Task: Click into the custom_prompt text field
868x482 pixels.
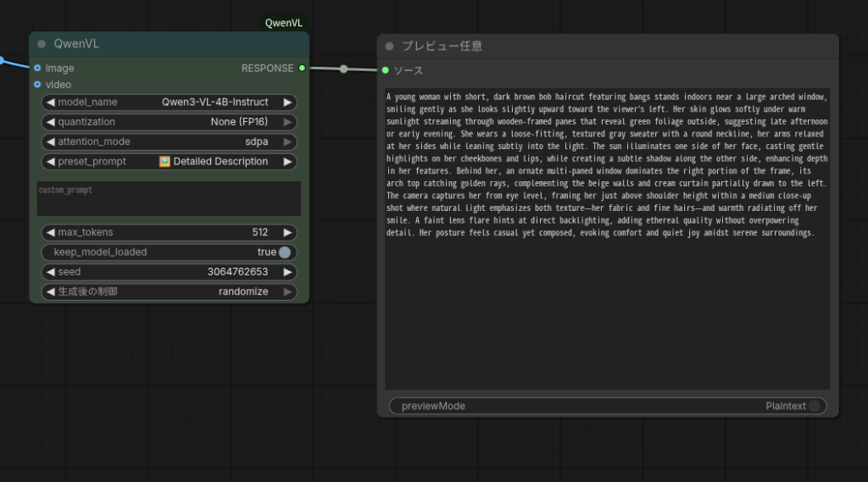Action: pos(169,199)
